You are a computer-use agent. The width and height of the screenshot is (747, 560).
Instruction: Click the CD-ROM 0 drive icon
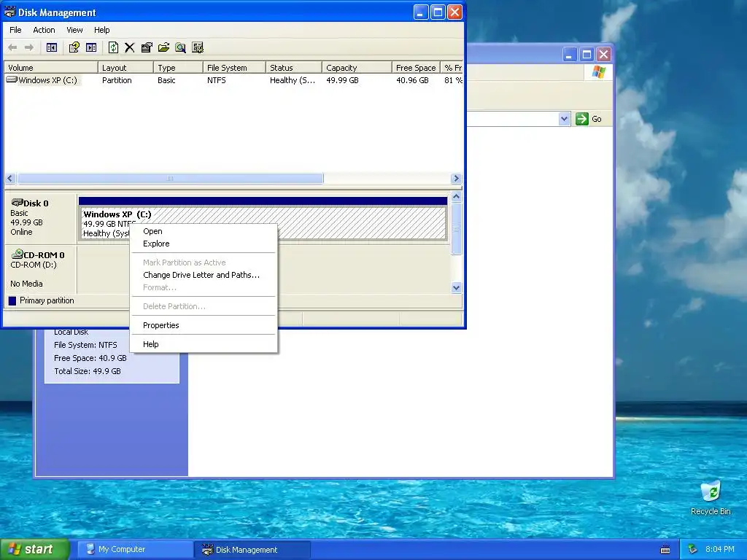tap(18, 254)
